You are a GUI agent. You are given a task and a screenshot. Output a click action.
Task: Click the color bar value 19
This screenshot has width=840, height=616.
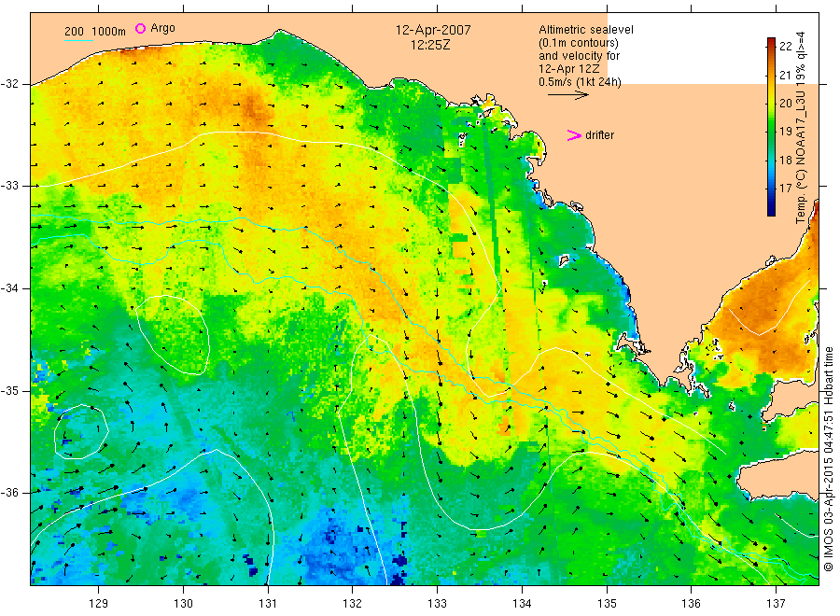point(785,132)
